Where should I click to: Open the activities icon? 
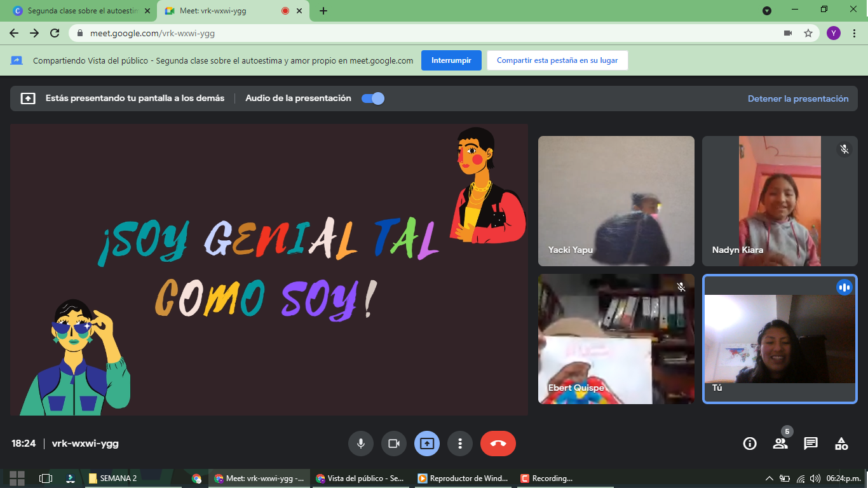[841, 444]
